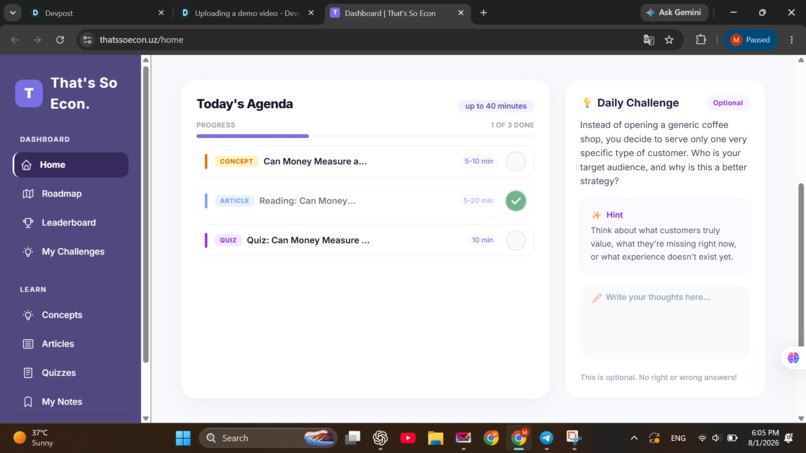Click the Optional badge in Daily Challenge
806x453 pixels.
pos(727,103)
